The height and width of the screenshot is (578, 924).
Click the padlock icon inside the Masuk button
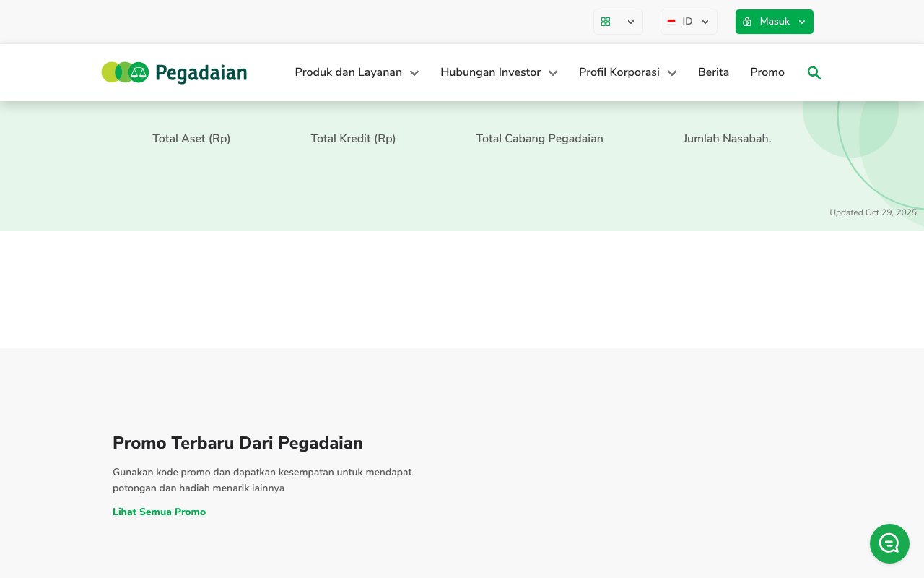pos(747,22)
